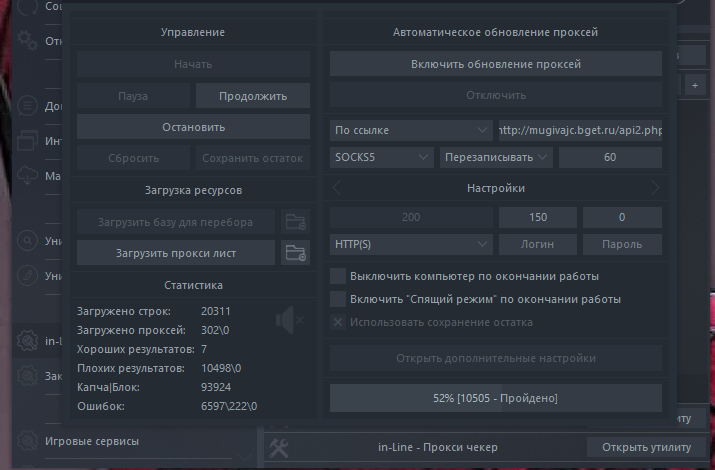Click the 52% progress bar
This screenshot has width=715, height=470.
(496, 398)
